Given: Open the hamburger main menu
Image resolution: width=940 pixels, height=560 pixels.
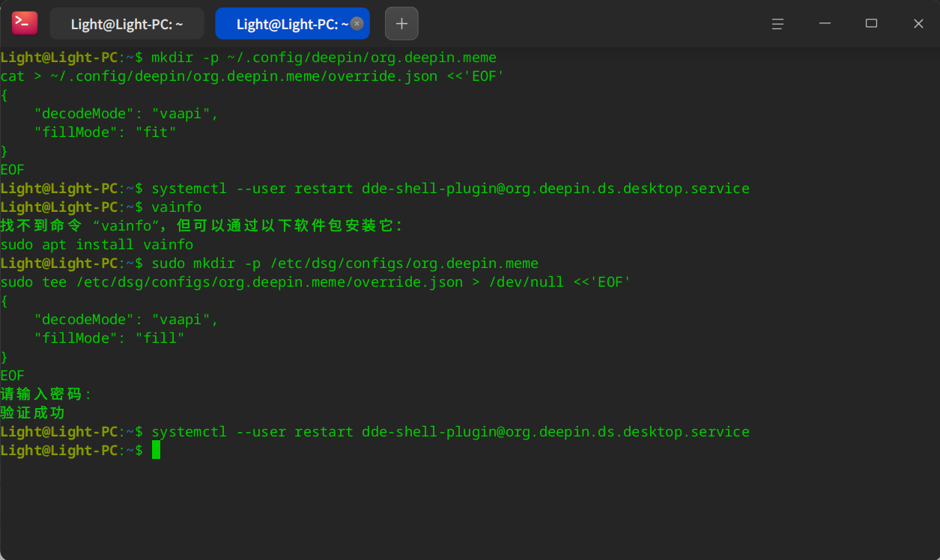Looking at the screenshot, I should coord(777,24).
